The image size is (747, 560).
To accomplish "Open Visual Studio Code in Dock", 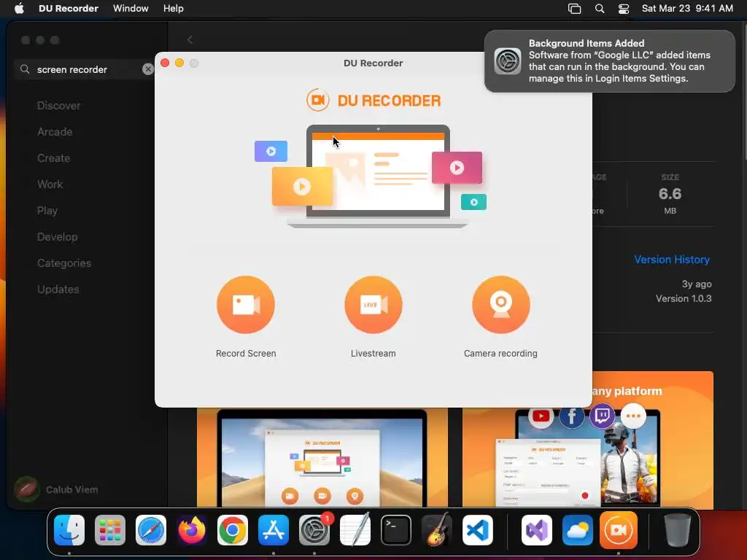I will [x=477, y=530].
